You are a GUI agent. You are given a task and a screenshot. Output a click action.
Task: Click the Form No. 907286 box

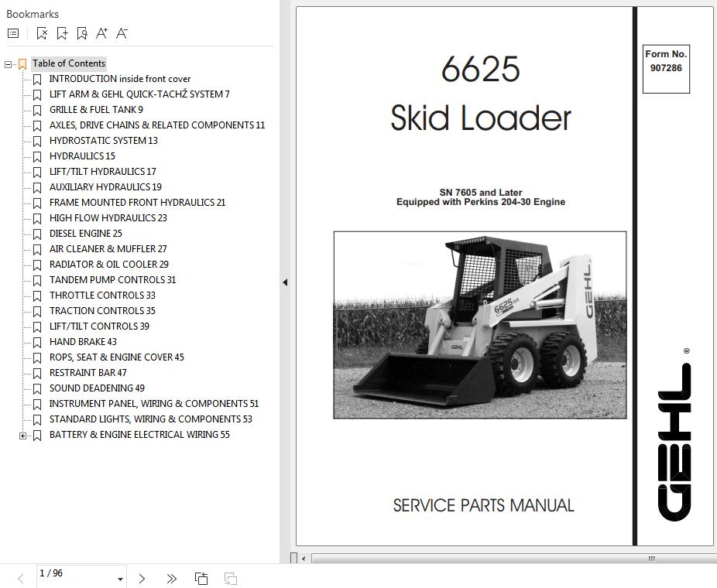[666, 69]
